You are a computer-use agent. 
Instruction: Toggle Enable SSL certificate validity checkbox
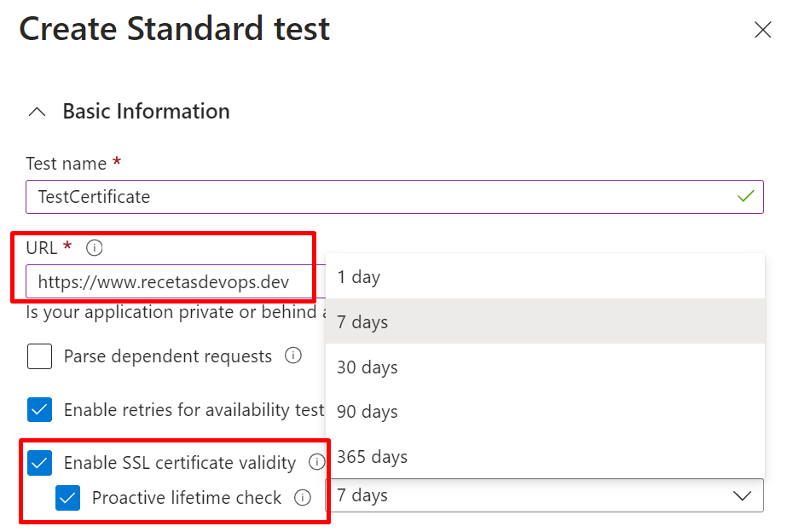click(x=40, y=463)
